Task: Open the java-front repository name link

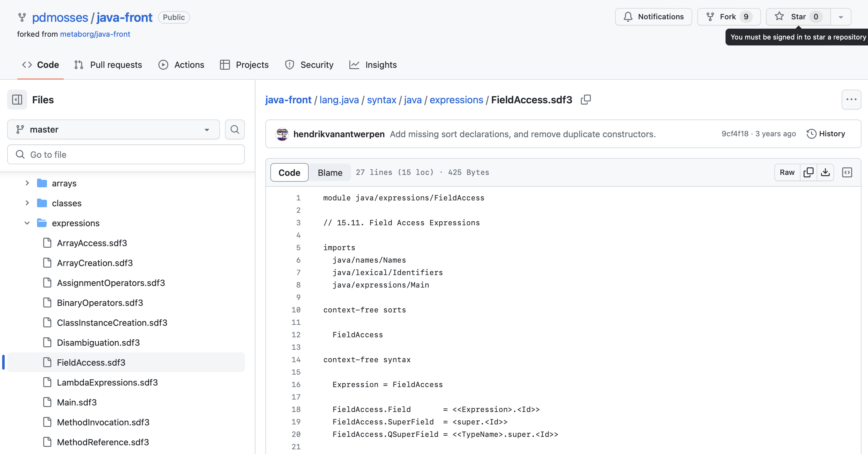Action: click(124, 17)
